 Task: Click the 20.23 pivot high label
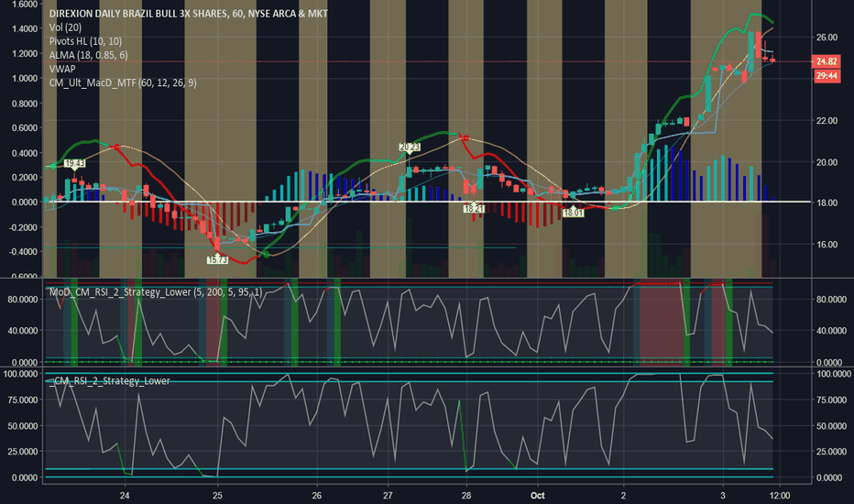coord(410,148)
